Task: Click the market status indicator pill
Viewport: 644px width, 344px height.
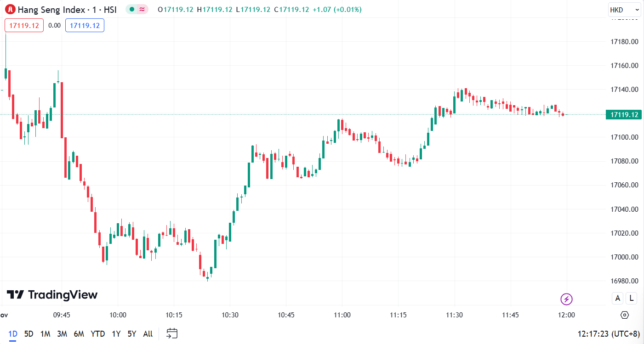Action: click(x=137, y=9)
